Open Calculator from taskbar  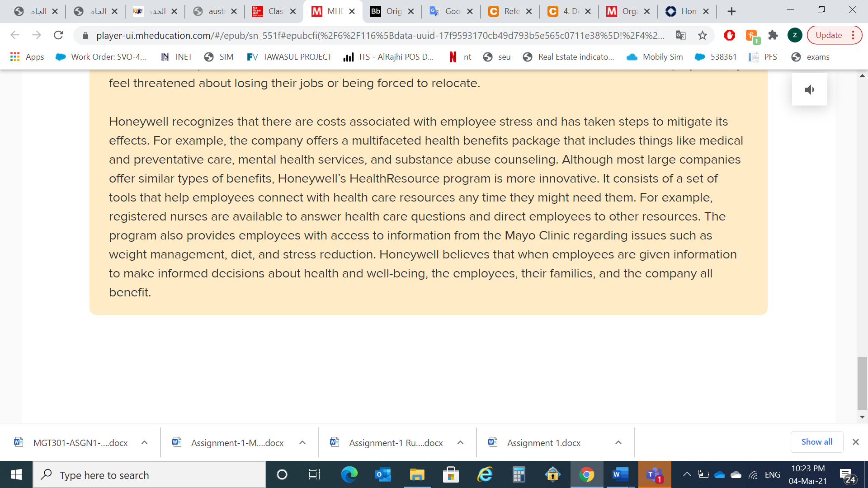coord(519,474)
